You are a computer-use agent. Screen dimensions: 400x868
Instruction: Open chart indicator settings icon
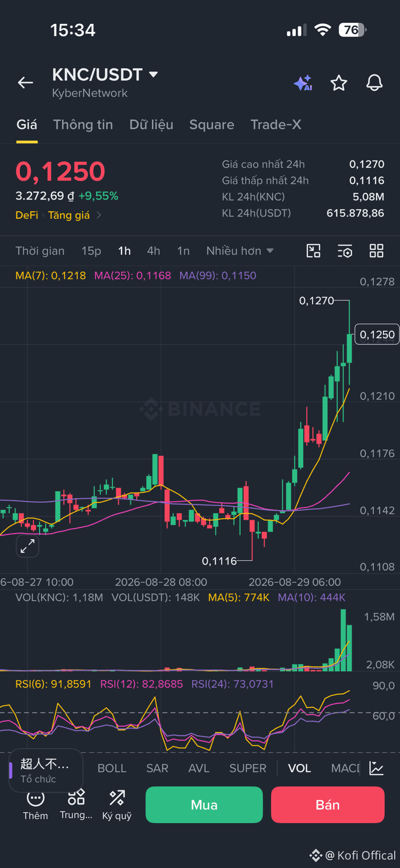pos(345,251)
